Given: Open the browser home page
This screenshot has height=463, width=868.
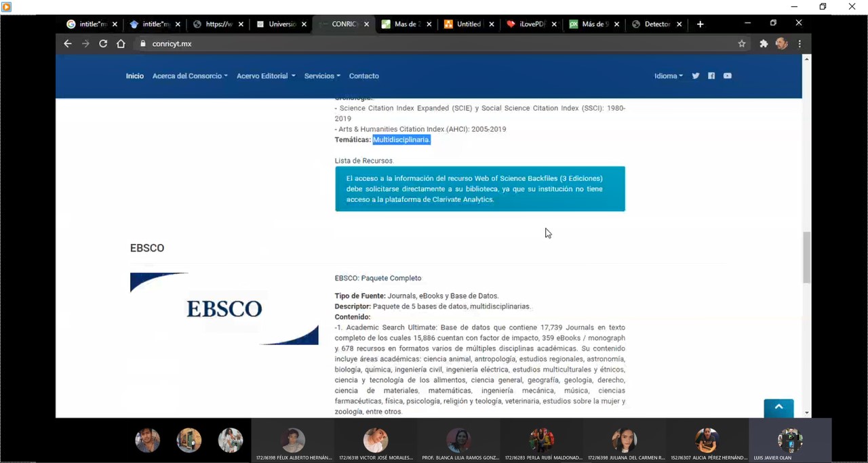Looking at the screenshot, I should tap(121, 43).
